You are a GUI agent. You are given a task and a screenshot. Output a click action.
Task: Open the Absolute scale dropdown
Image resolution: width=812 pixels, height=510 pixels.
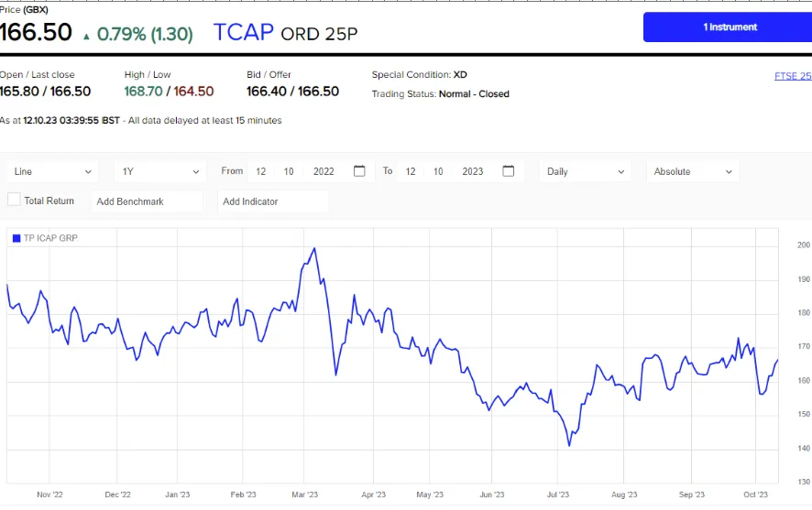coord(692,171)
